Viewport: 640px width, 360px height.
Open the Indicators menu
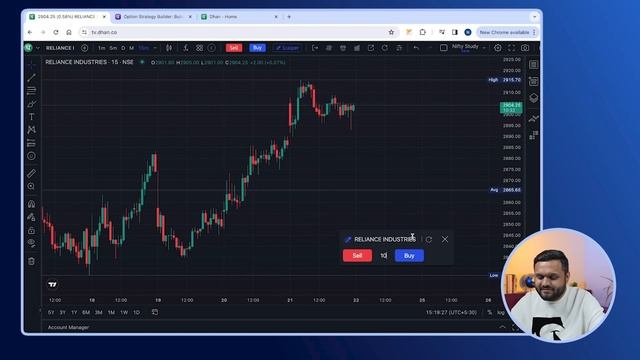[x=186, y=48]
